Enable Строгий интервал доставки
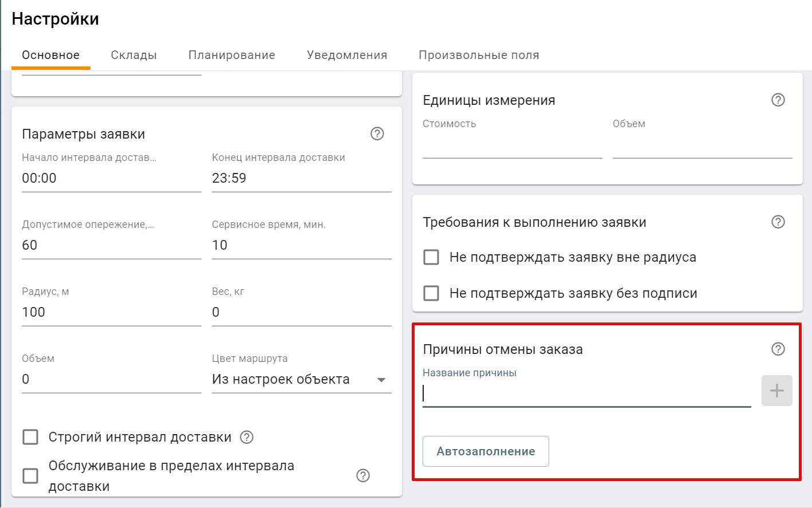This screenshot has width=812, height=508. (x=29, y=437)
